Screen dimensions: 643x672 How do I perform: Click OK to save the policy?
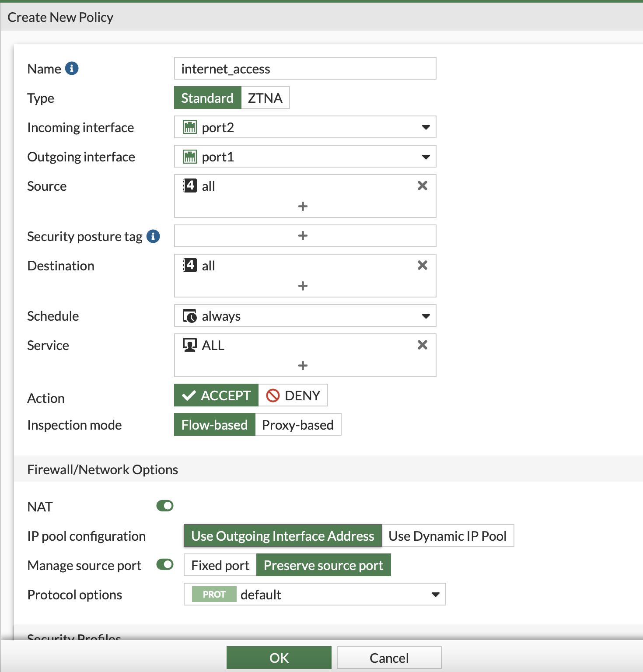pos(279,658)
